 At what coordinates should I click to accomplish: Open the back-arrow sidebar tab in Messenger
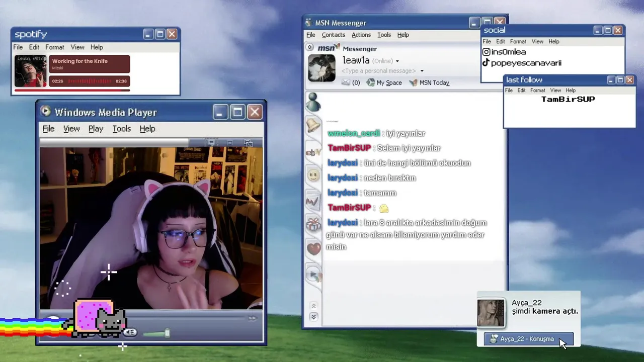313,275
